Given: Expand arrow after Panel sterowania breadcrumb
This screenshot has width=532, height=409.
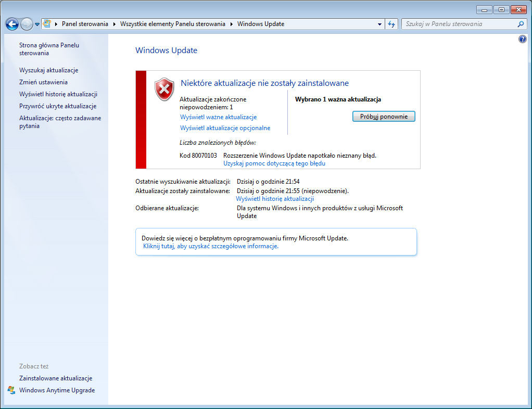Looking at the screenshot, I should tap(115, 24).
